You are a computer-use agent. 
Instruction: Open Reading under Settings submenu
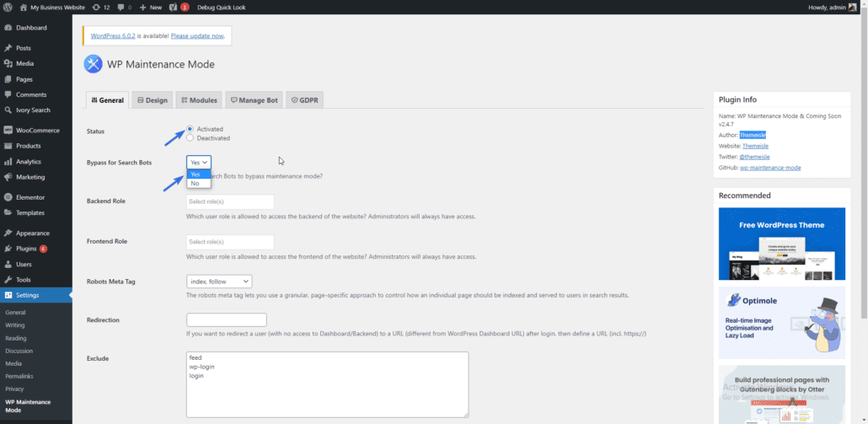(15, 338)
